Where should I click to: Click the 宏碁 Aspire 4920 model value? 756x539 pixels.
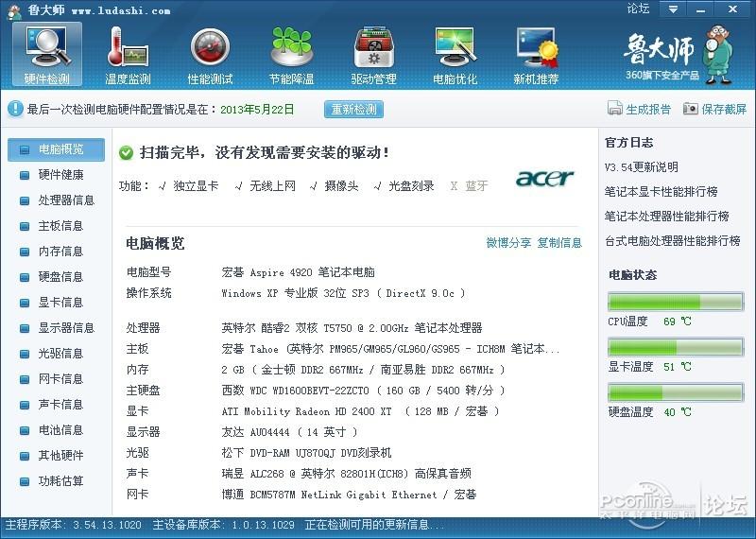pos(298,272)
